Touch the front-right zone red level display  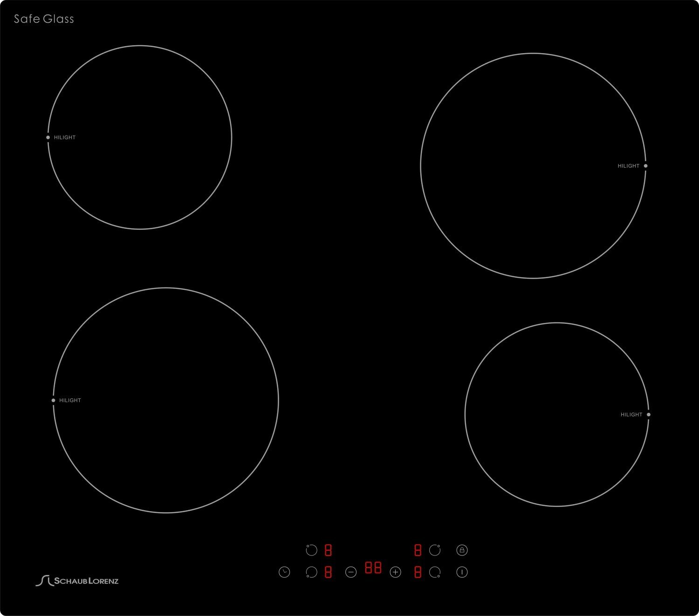tap(418, 572)
